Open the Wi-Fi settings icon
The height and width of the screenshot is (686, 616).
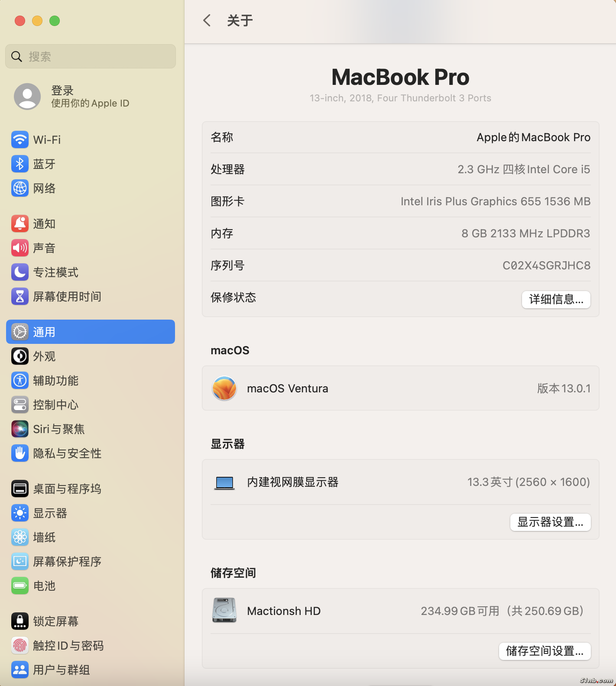click(20, 139)
